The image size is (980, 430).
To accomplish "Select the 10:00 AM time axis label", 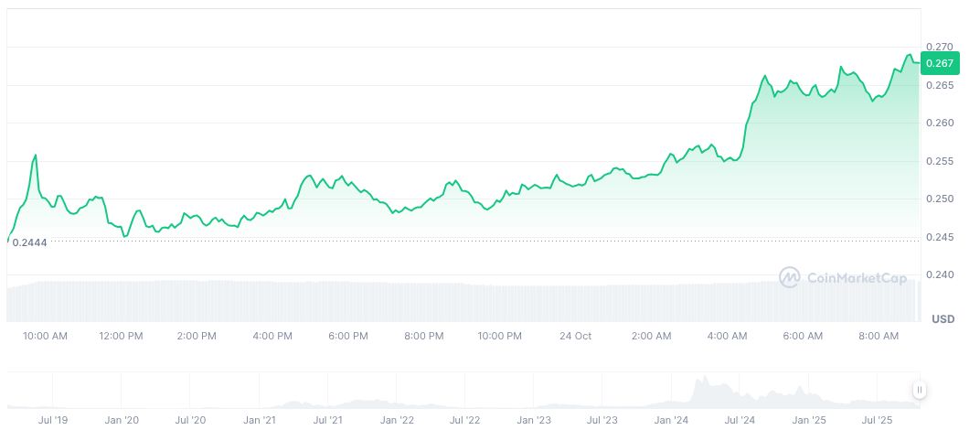I will tap(46, 336).
